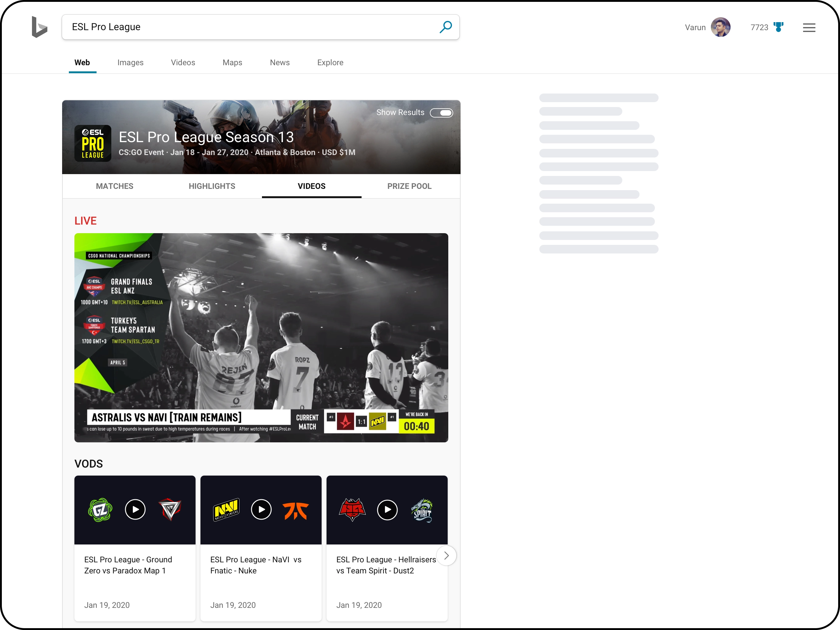Click Jan 19, 2020 under Ground Zero VOD

[x=107, y=605]
